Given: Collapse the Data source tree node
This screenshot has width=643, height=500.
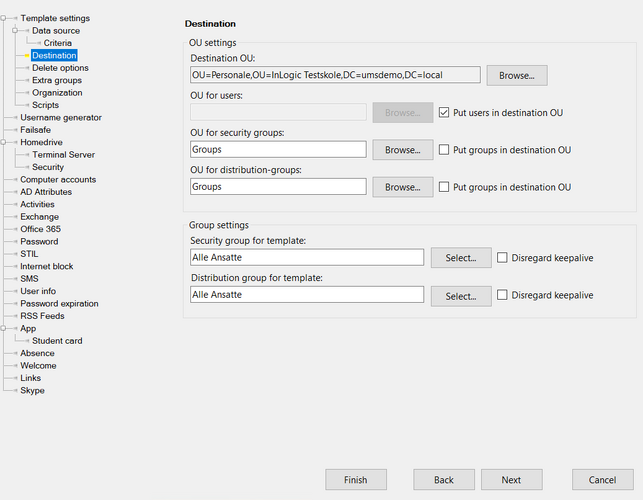Looking at the screenshot, I should pyautogui.click(x=16, y=31).
